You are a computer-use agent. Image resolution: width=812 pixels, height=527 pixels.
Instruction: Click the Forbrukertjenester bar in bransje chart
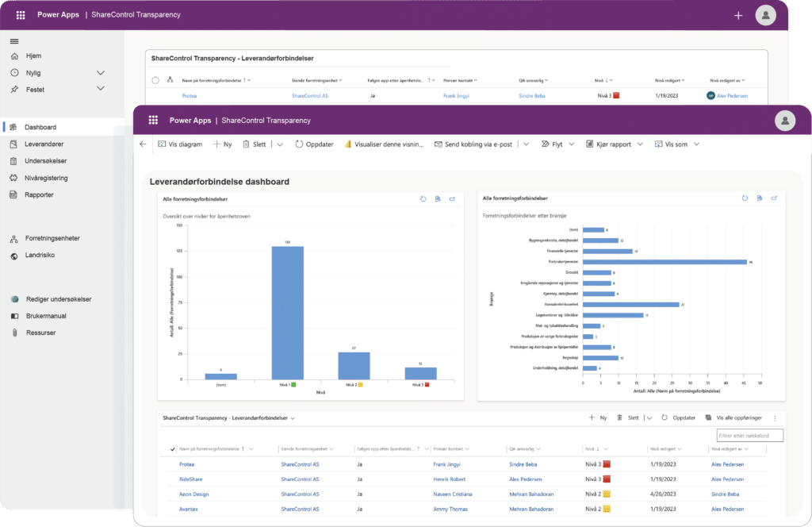pos(665,262)
